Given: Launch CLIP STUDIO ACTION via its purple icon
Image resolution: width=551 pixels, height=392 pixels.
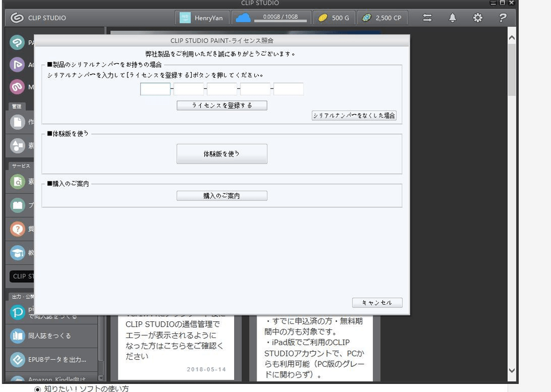Looking at the screenshot, I should point(18,65).
